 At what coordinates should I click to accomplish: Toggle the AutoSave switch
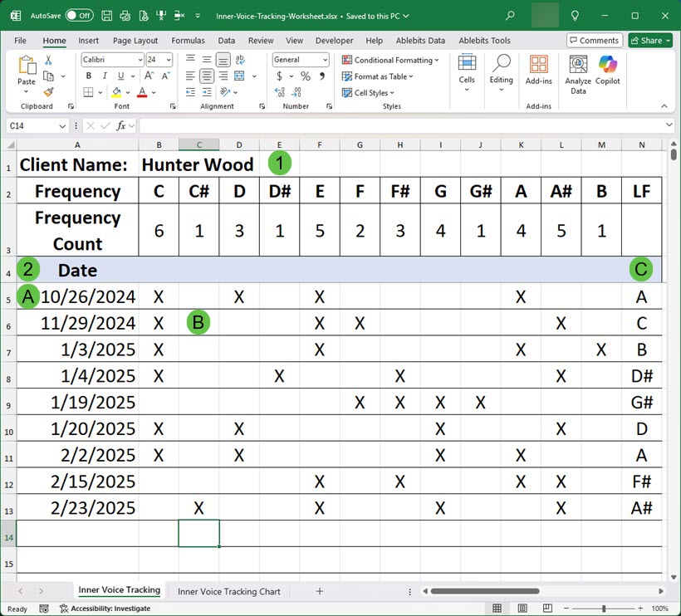[x=79, y=16]
